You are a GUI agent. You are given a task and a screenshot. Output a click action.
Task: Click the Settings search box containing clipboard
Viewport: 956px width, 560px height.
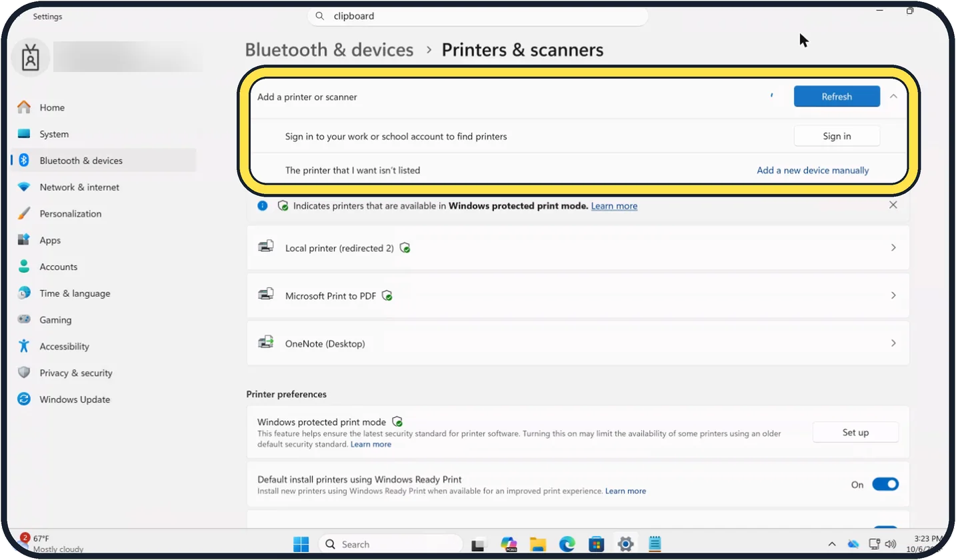point(478,16)
